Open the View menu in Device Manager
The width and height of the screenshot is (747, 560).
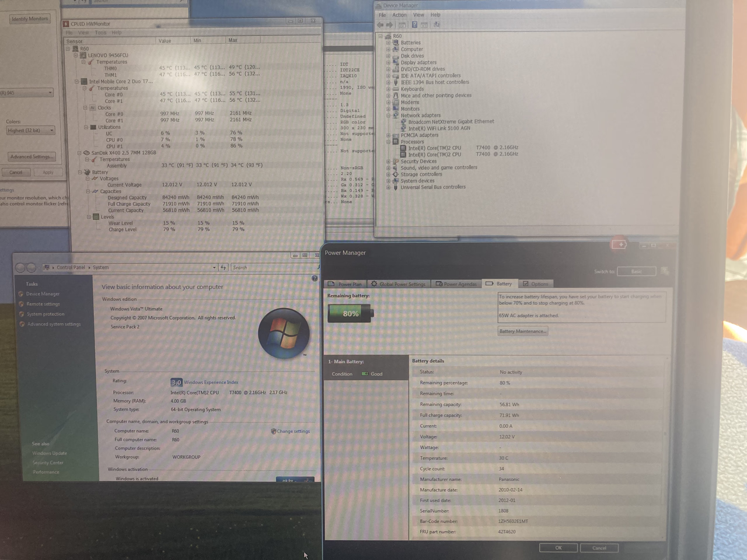click(419, 15)
